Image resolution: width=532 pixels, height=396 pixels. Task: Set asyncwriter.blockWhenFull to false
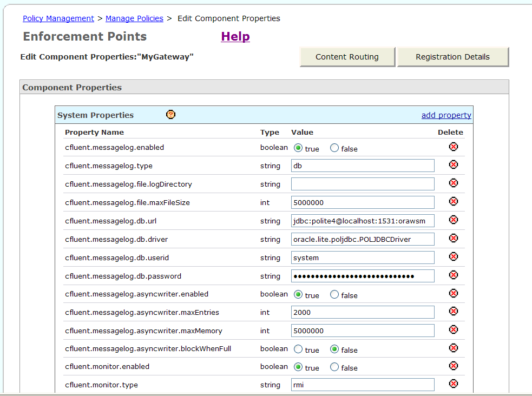[x=334, y=349]
